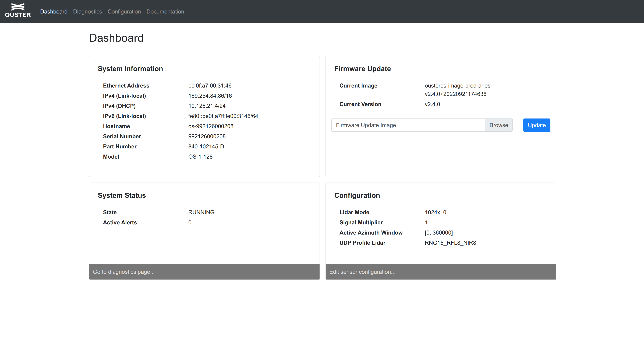The height and width of the screenshot is (342, 644).
Task: Open the Documentation nav item
Action: pos(165,12)
